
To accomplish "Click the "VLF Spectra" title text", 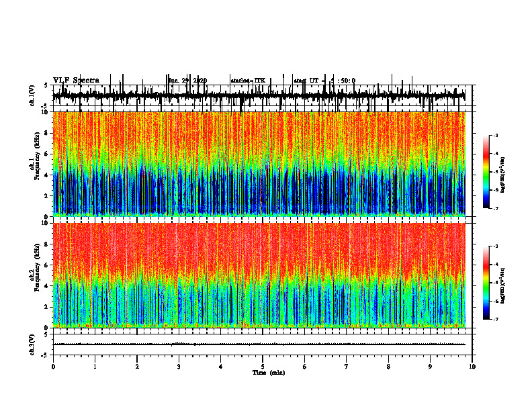I will point(76,81).
